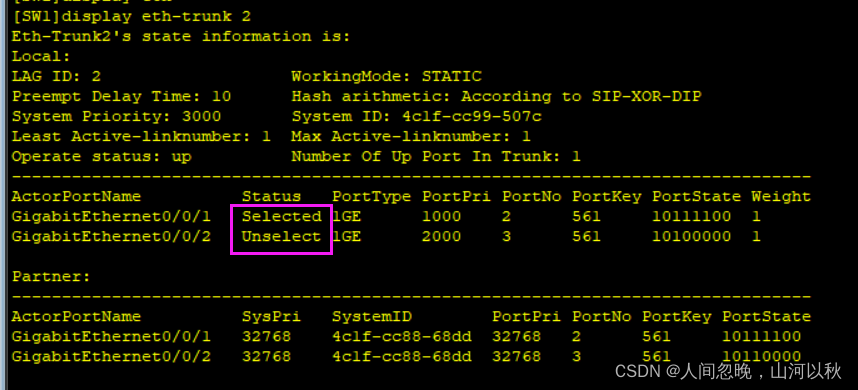Click the Preempt Delay Time: 10 text
The height and width of the screenshot is (390, 858).
point(121,96)
